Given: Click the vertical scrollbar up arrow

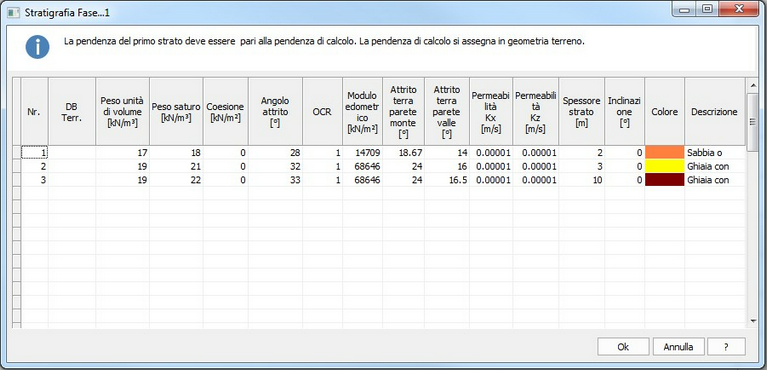Looking at the screenshot, I should tap(753, 86).
